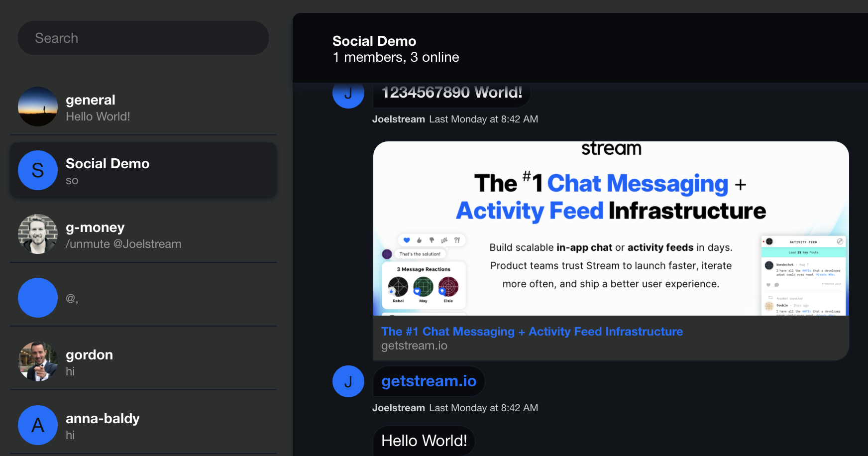Open the g-money conversation avatar
The height and width of the screenshot is (456, 868).
38,234
